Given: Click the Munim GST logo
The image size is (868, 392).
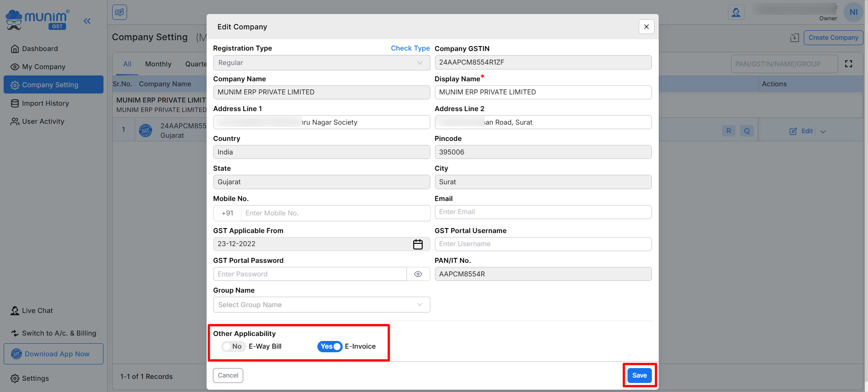Looking at the screenshot, I should 37,20.
